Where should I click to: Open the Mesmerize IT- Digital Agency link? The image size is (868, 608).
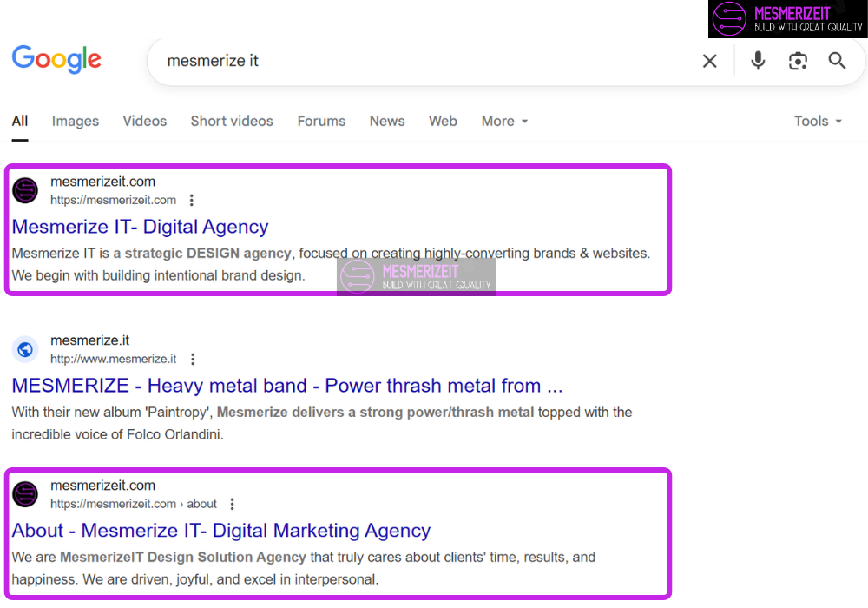point(140,227)
